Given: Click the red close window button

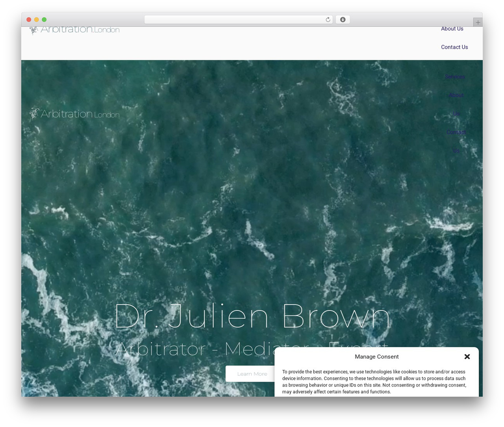Looking at the screenshot, I should 29,20.
